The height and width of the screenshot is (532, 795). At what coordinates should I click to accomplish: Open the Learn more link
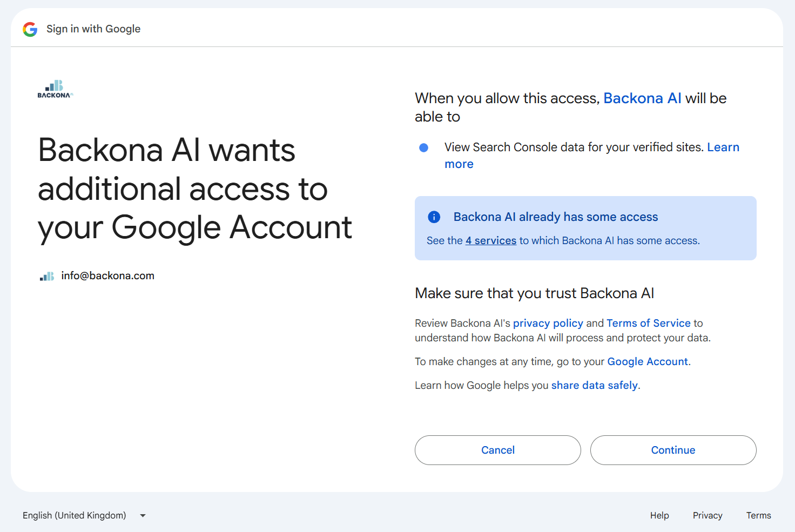[592, 156]
